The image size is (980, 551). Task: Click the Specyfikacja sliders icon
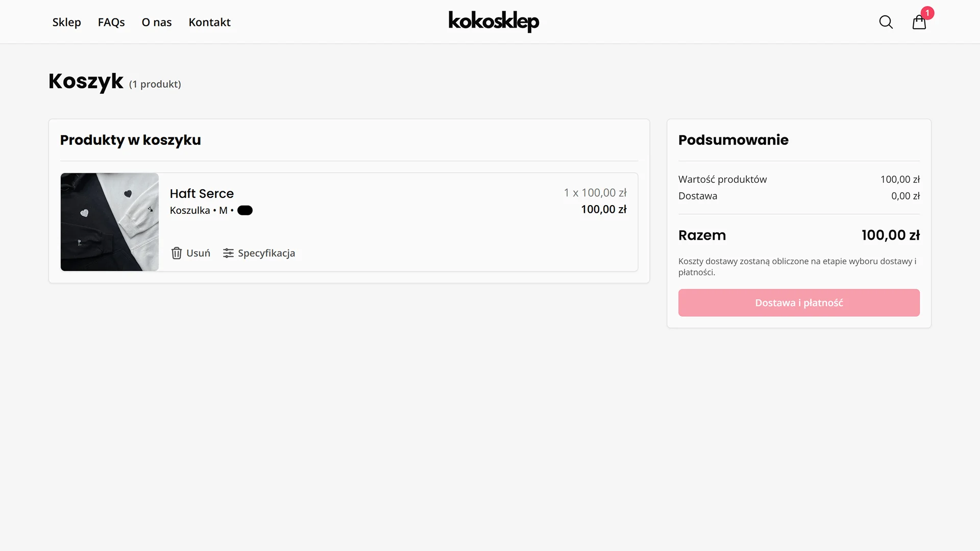pyautogui.click(x=228, y=253)
